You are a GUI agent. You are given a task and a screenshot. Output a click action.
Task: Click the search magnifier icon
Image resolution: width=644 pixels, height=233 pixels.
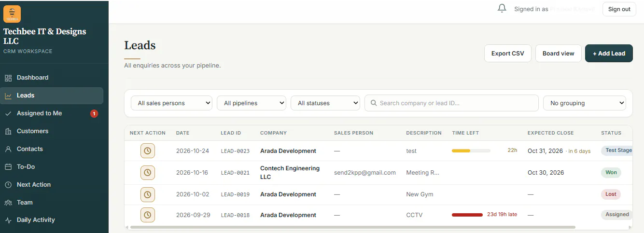click(x=374, y=103)
